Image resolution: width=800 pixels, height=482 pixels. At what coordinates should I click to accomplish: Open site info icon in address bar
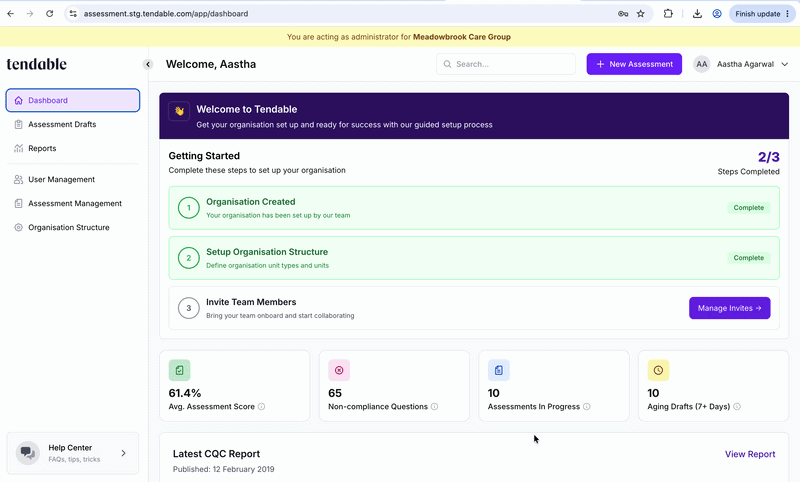click(73, 14)
